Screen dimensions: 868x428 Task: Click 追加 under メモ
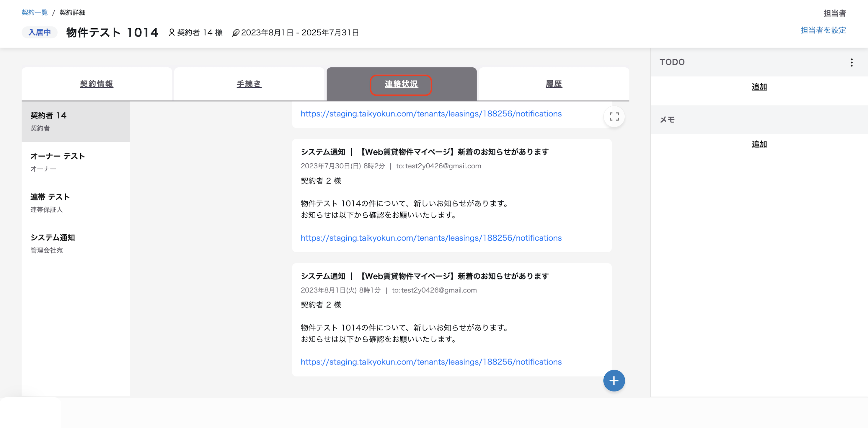[x=759, y=144]
